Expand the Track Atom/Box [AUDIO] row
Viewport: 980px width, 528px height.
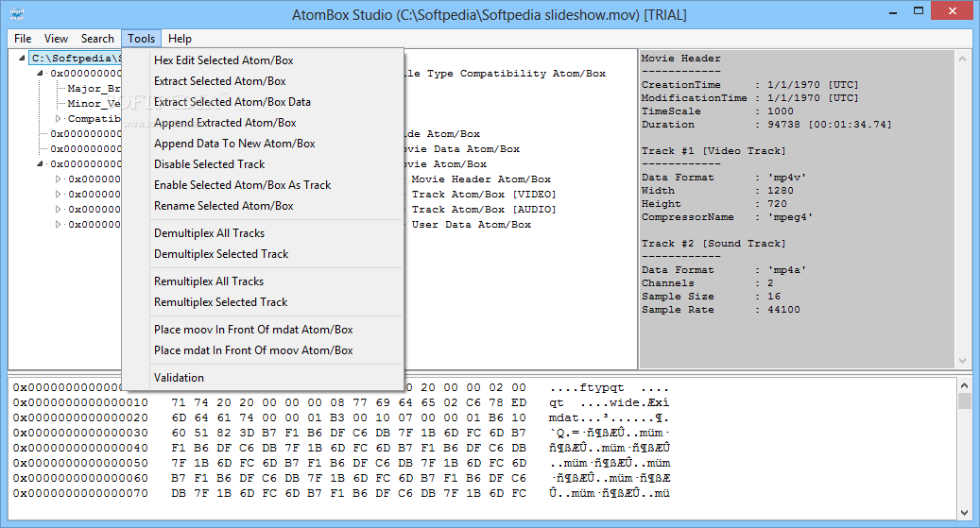coord(59,210)
